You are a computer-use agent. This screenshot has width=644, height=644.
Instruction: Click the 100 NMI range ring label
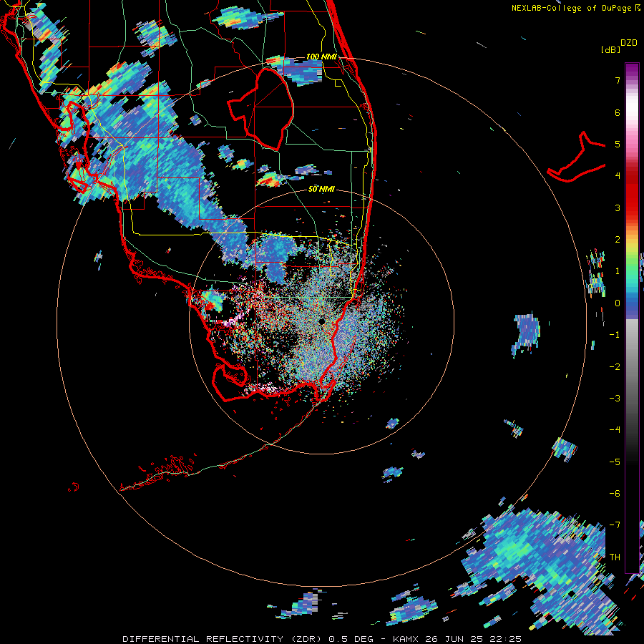tap(321, 57)
